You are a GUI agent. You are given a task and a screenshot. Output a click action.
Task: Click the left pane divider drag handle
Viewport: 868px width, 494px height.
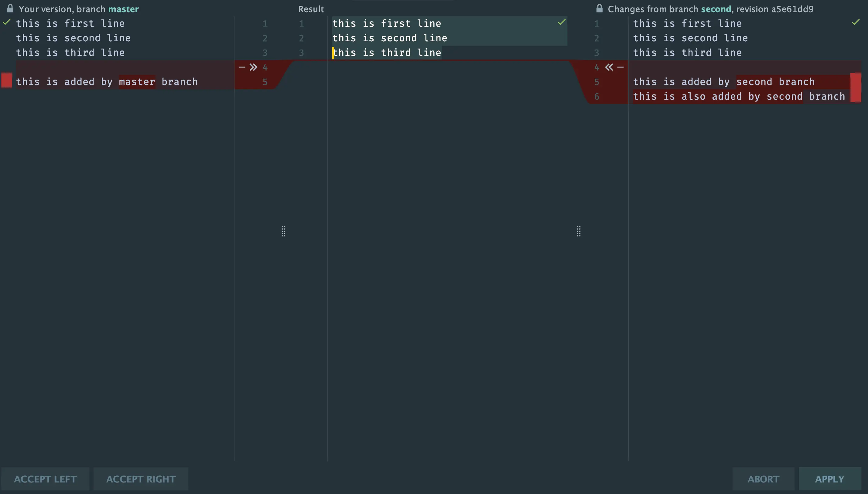click(283, 232)
